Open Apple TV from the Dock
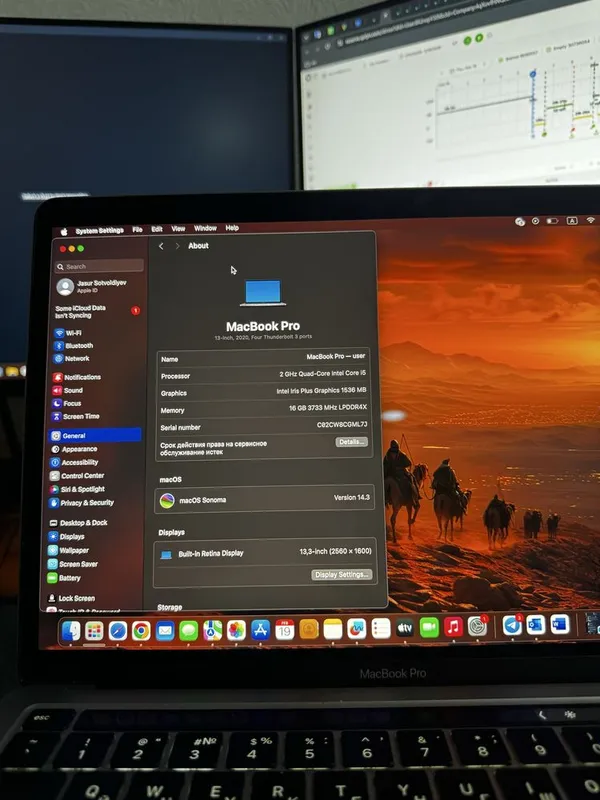 click(405, 628)
